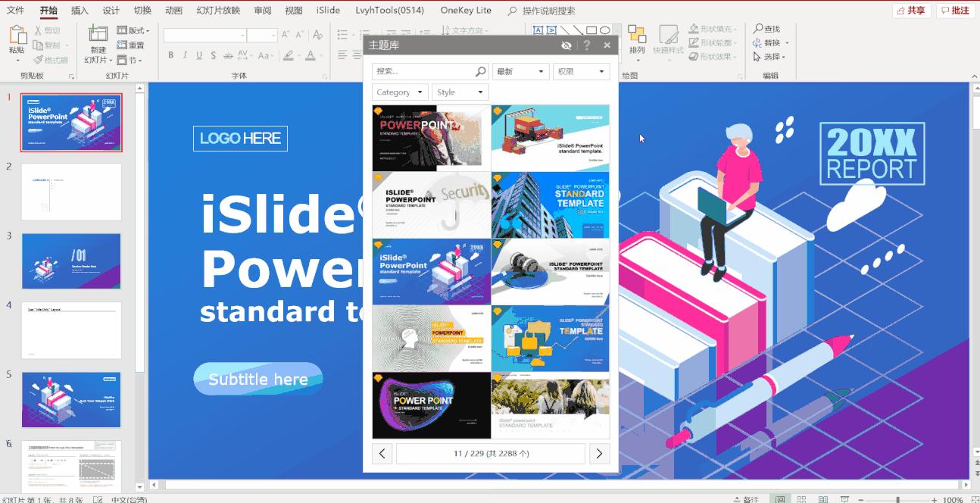This screenshot has width=980, height=503.
Task: Click Find (查找) magnifier button
Action: coord(766,29)
